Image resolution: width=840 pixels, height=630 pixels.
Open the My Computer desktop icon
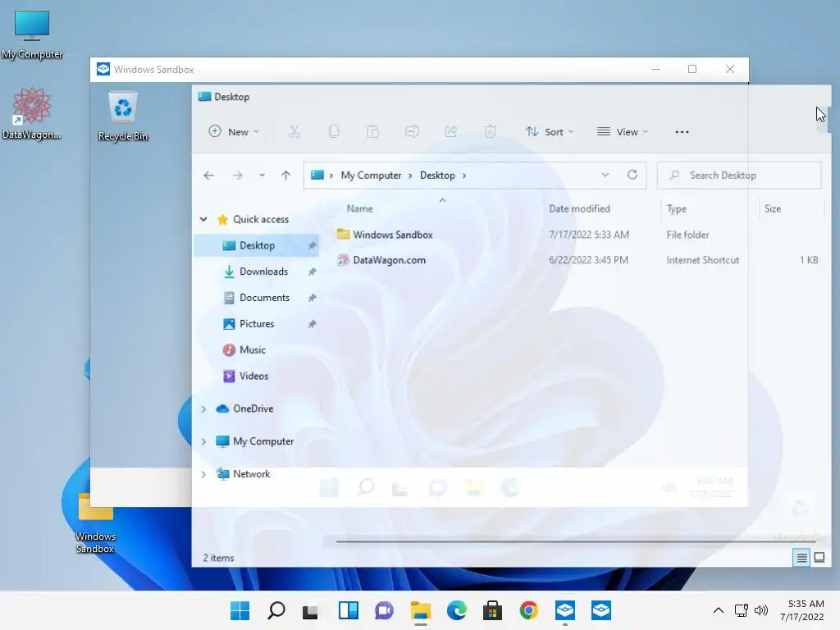(32, 34)
